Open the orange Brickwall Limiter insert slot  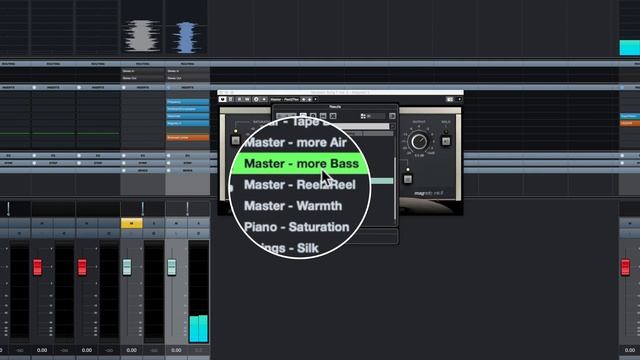[188, 138]
